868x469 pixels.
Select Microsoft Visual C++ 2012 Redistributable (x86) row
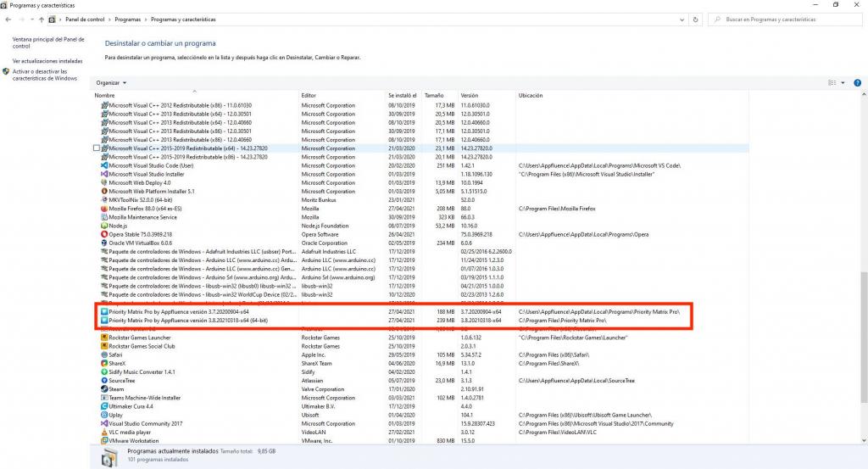[x=421, y=105]
